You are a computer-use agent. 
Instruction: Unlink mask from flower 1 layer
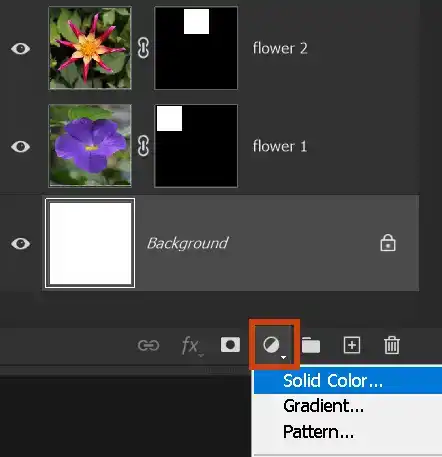143,146
